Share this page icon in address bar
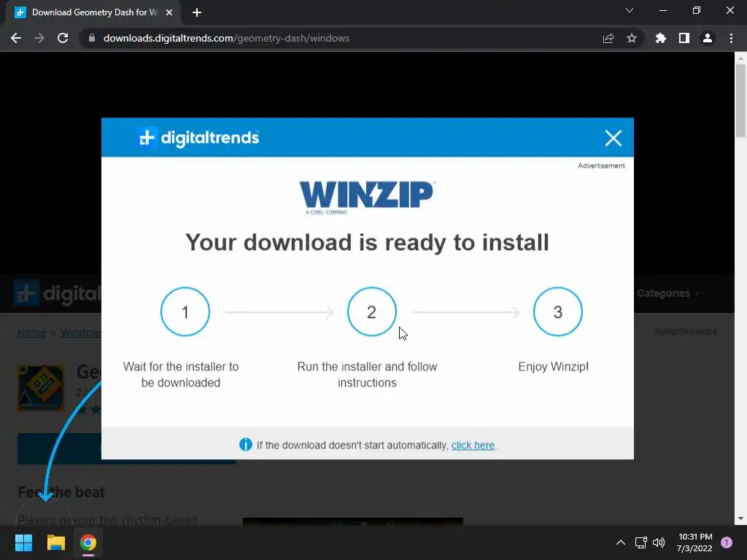The width and height of the screenshot is (747, 560). pyautogui.click(x=608, y=38)
